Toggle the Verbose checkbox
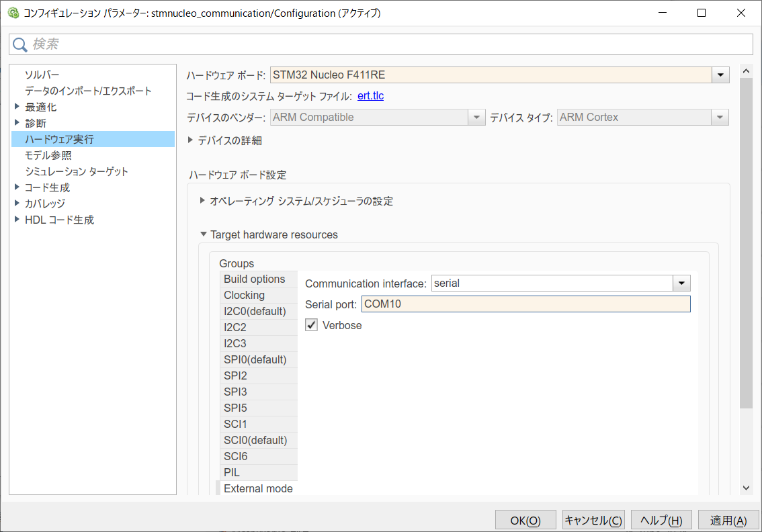This screenshot has height=532, width=762. (x=312, y=325)
